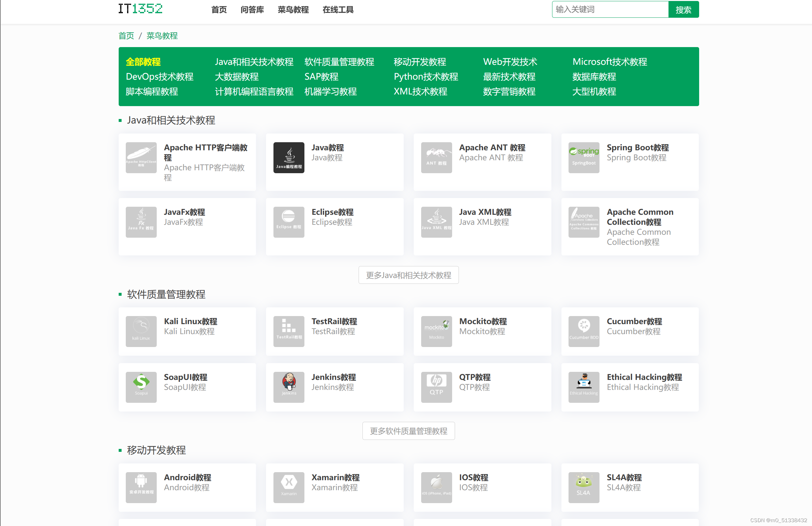Select the Web开发技术 category
The height and width of the screenshot is (526, 812).
[510, 62]
